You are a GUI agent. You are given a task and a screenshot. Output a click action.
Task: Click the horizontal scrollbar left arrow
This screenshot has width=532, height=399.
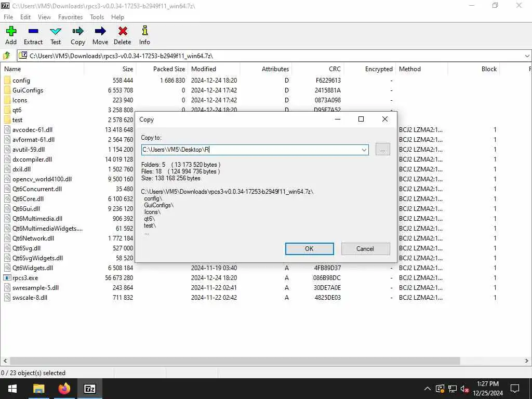[5, 361]
